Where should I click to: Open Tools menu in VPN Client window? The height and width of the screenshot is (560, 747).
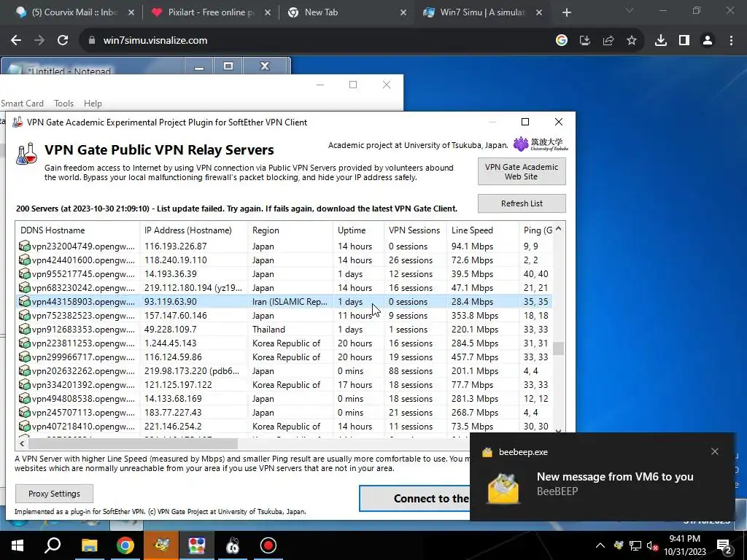coord(64,104)
